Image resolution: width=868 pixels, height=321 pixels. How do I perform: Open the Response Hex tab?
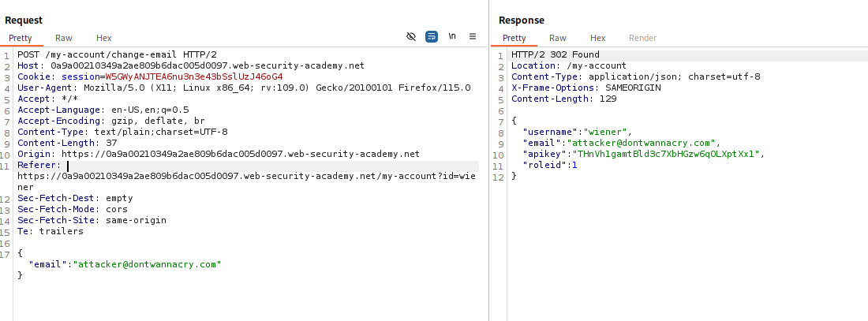click(x=598, y=38)
